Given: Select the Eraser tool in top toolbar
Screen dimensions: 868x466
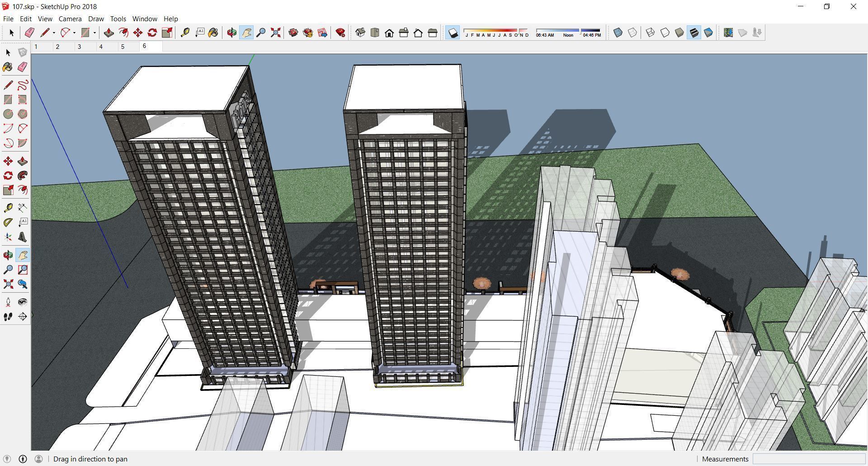Looking at the screenshot, I should 30,33.
